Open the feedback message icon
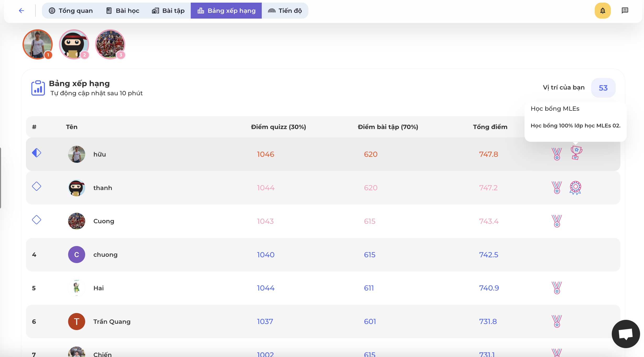The height and width of the screenshot is (357, 644). (x=625, y=10)
